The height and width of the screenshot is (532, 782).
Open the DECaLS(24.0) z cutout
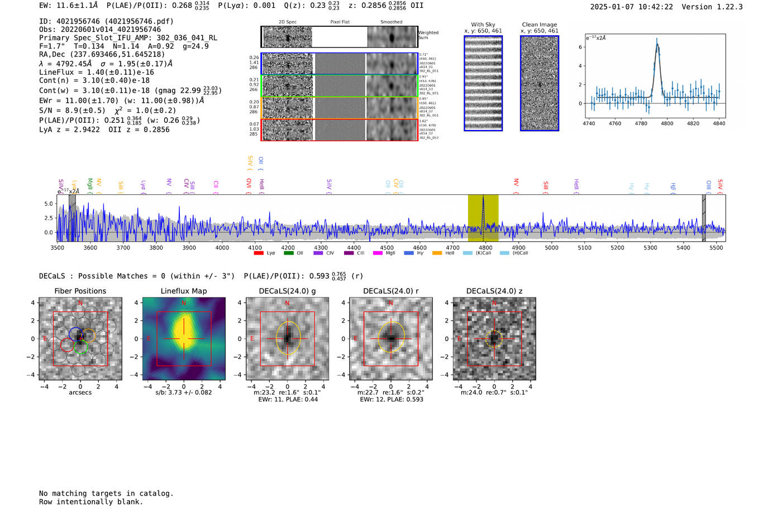494,339
